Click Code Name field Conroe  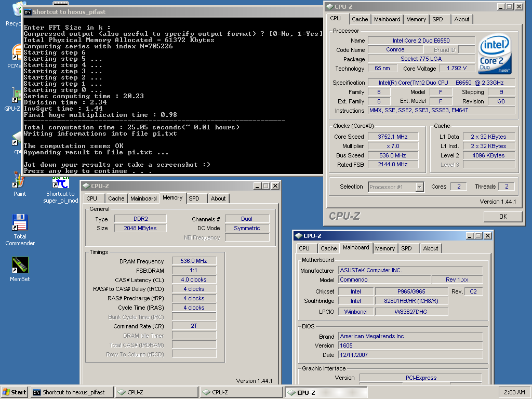(395, 49)
